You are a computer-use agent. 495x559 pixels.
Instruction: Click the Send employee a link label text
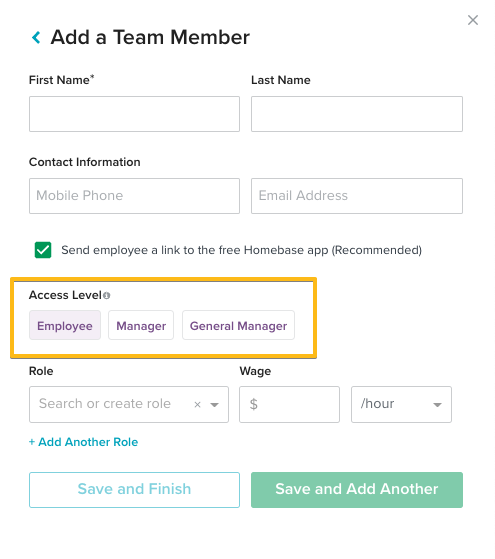click(241, 250)
